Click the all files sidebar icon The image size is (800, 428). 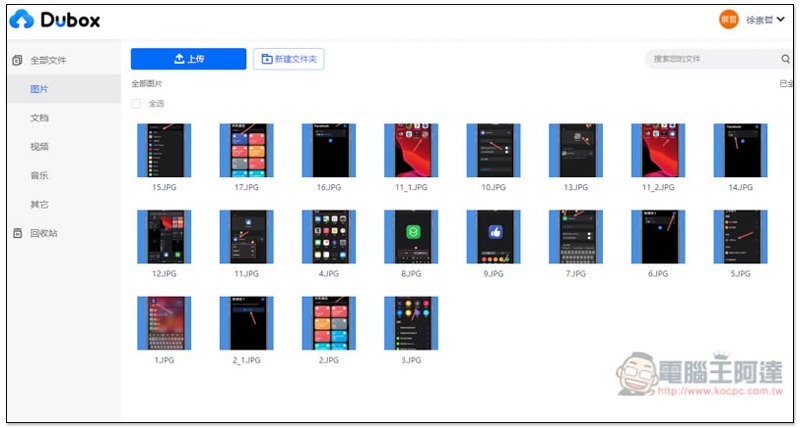(17, 61)
